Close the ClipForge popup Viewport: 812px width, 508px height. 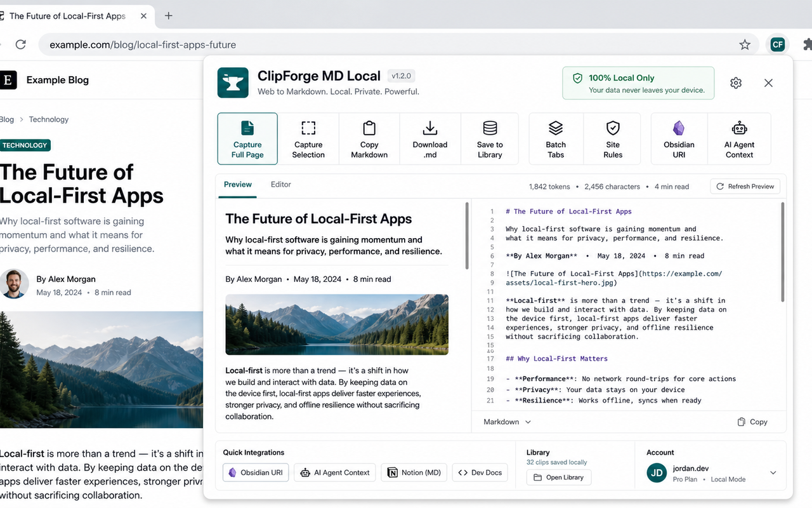768,83
